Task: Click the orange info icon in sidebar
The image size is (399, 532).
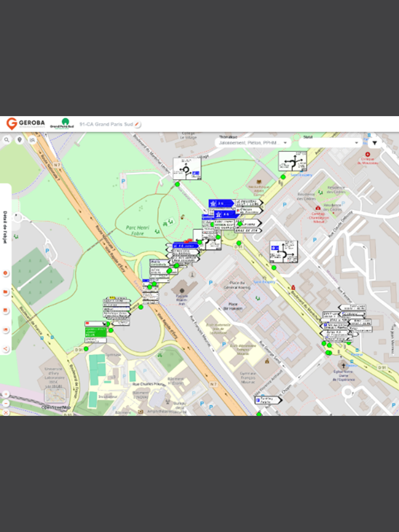Action: coord(6,273)
